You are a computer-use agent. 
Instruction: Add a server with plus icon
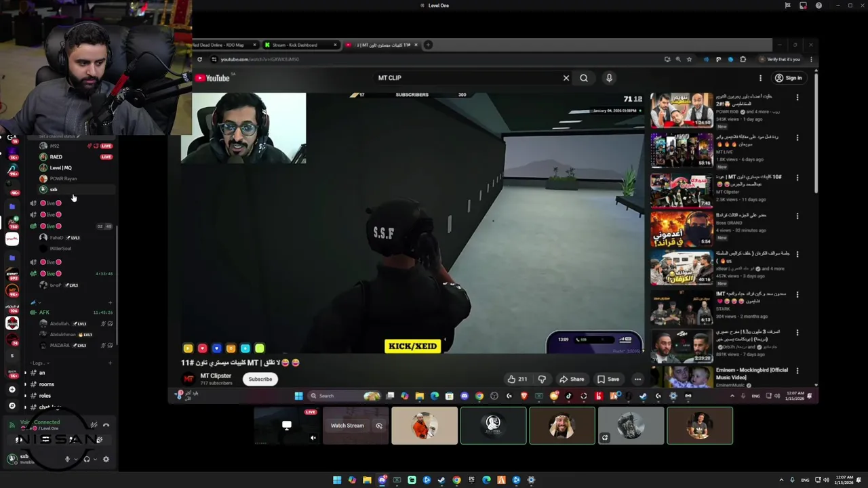[12, 389]
